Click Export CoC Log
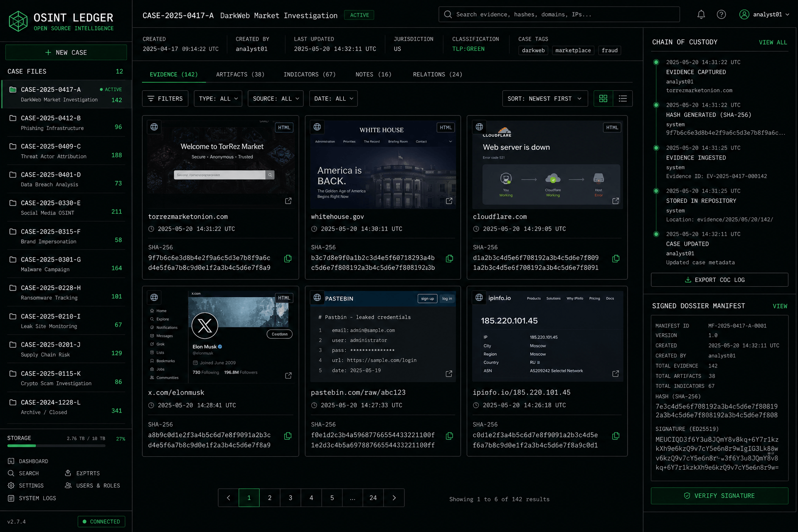This screenshot has height=532, width=798. coord(719,280)
